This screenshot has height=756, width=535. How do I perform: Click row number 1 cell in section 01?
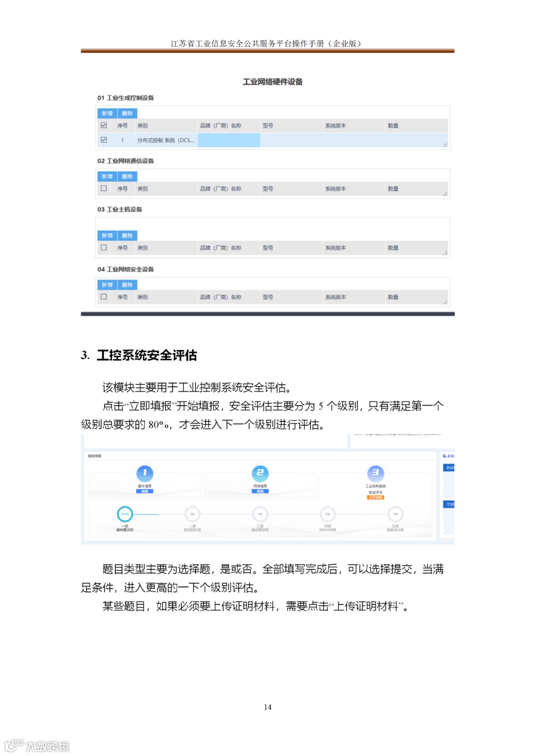(x=122, y=140)
